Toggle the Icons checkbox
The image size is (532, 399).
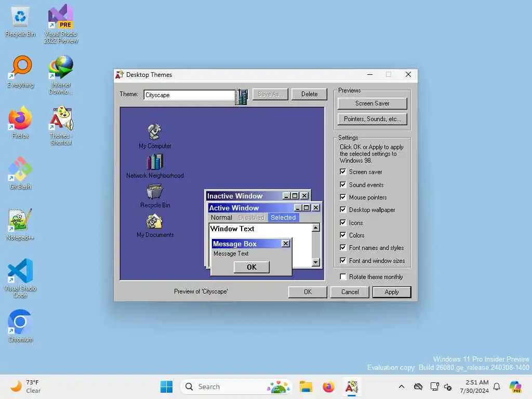(343, 222)
